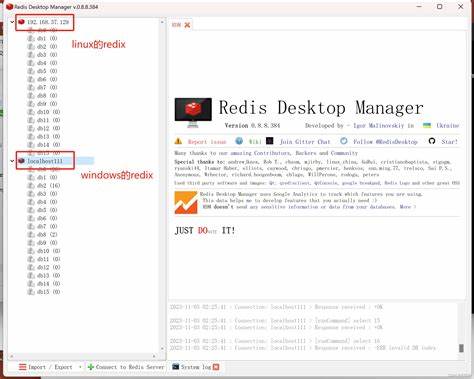474x379 pixels.
Task: Select db12 (0) under localhost111
Action: click(49, 267)
